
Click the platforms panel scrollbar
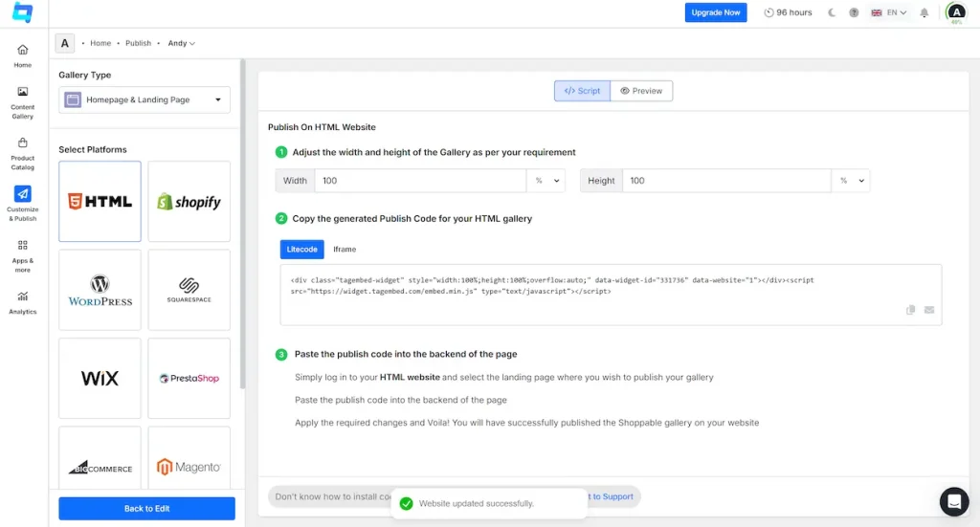click(x=242, y=225)
